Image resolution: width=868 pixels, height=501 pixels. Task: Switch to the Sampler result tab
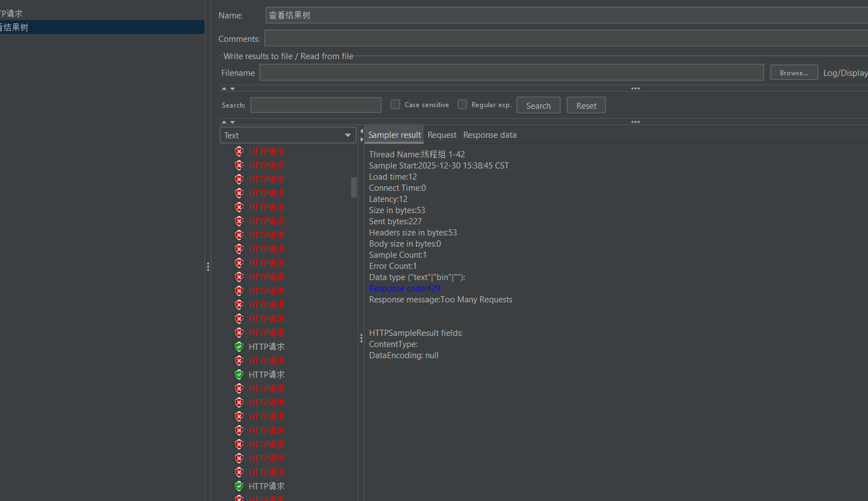pyautogui.click(x=394, y=135)
